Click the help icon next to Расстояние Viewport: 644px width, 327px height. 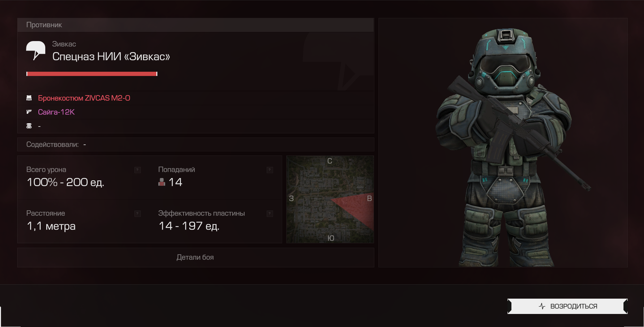(x=137, y=214)
